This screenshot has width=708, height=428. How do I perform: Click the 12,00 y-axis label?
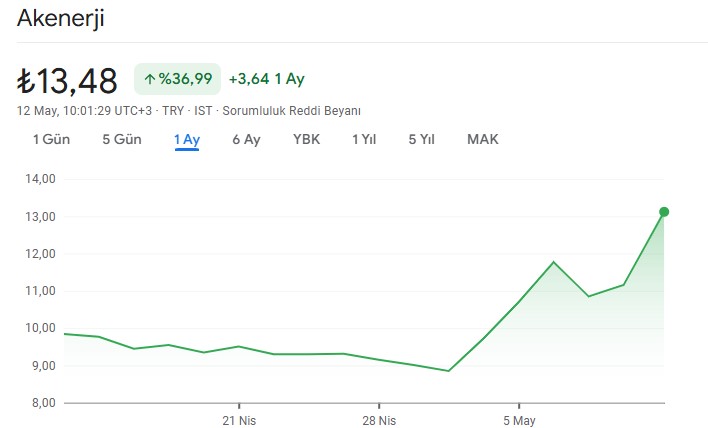click(x=41, y=254)
